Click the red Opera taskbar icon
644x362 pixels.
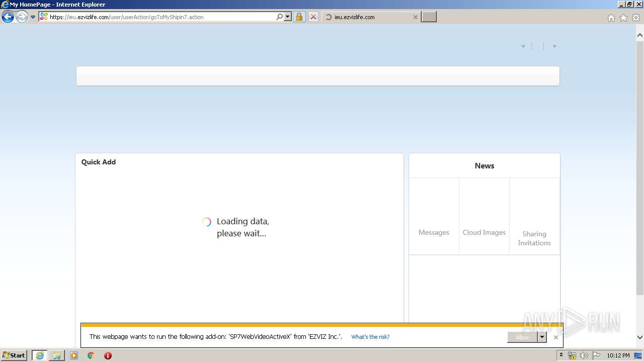pyautogui.click(x=108, y=355)
